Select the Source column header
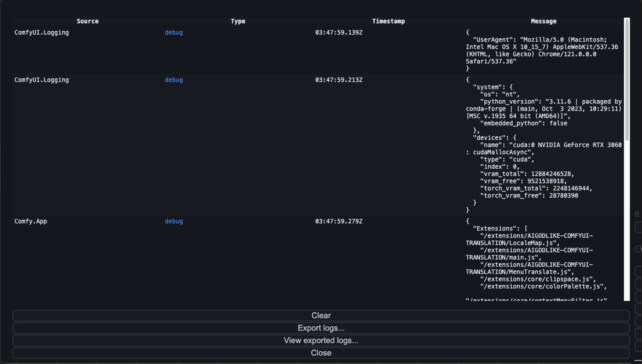The image size is (642, 364). coord(88,21)
